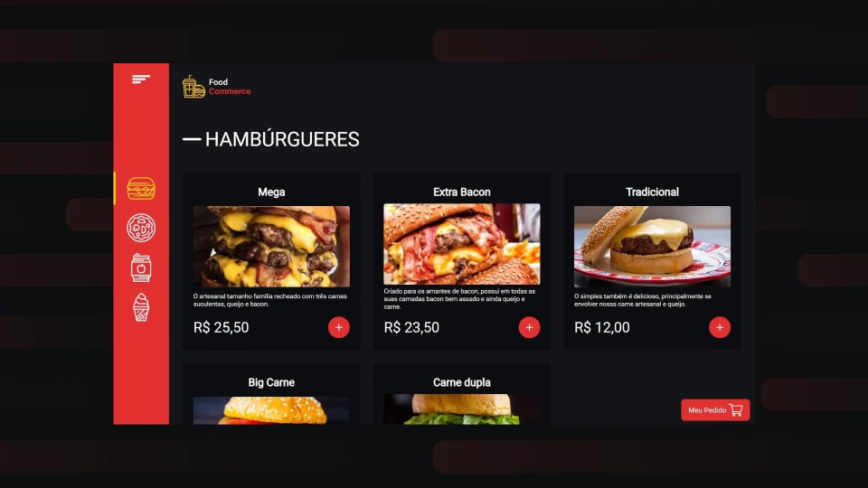Click the Mega burger photo
Screen dimensions: 868x488
[x=271, y=246]
